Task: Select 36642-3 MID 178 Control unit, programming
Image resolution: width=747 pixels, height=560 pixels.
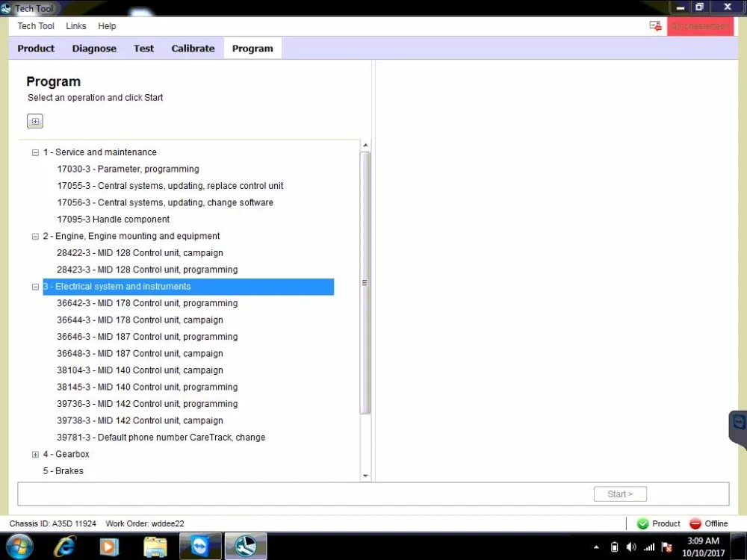Action: (x=147, y=303)
